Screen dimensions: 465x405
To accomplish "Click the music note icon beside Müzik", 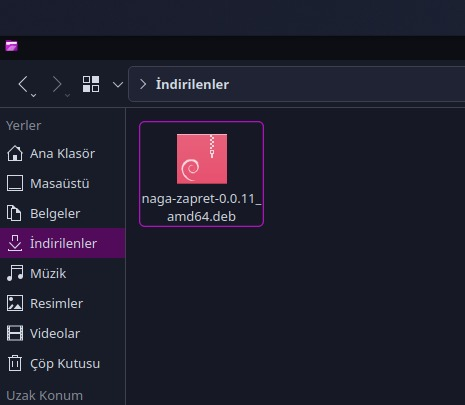I will [x=15, y=273].
